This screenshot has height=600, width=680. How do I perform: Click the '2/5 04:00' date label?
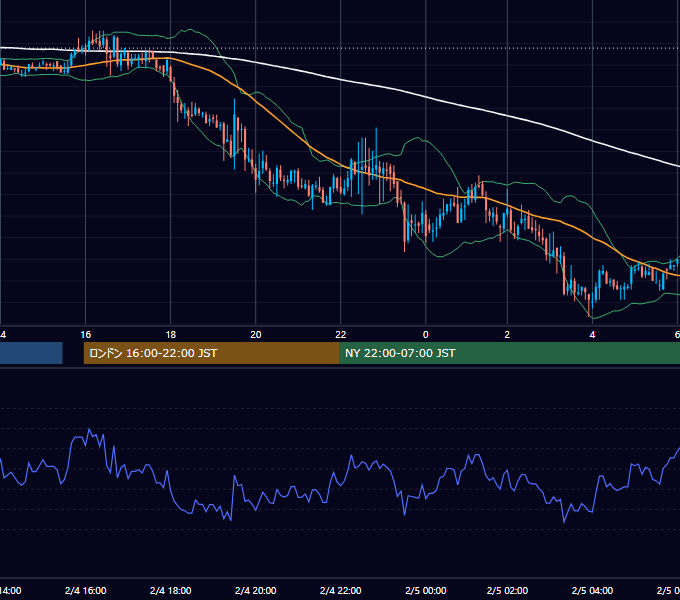coord(592,590)
